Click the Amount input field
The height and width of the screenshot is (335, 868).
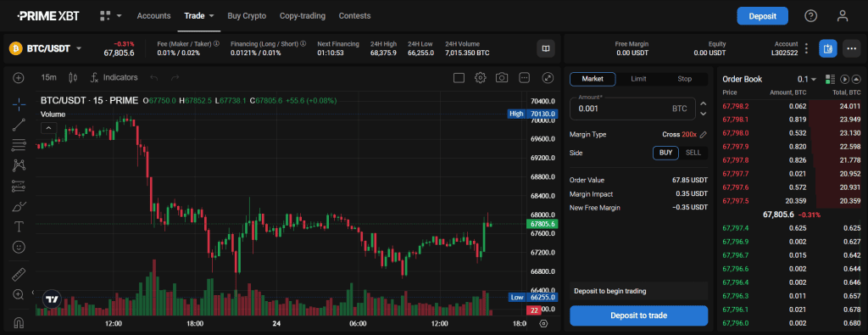click(632, 109)
